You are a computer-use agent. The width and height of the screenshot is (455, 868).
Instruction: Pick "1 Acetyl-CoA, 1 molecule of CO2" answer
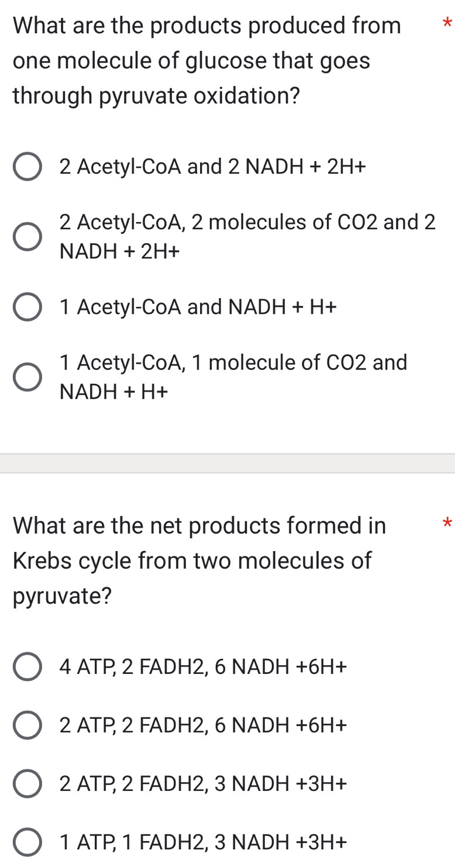[x=27, y=376]
